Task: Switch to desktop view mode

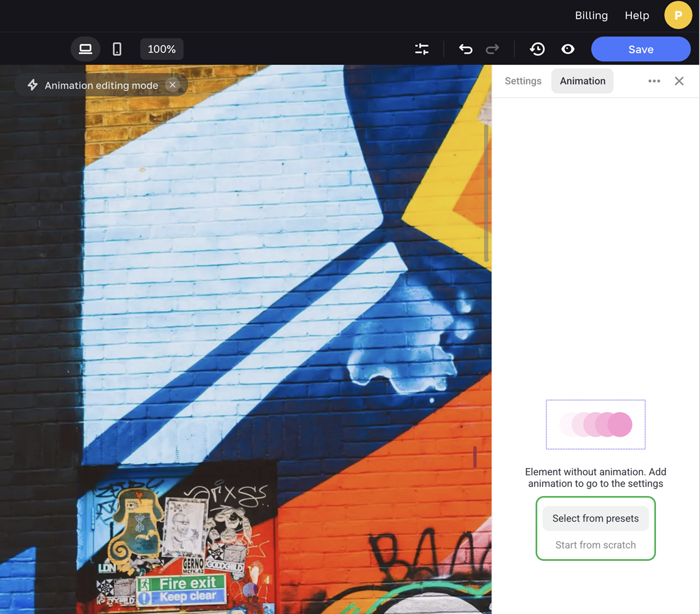Action: [x=86, y=49]
